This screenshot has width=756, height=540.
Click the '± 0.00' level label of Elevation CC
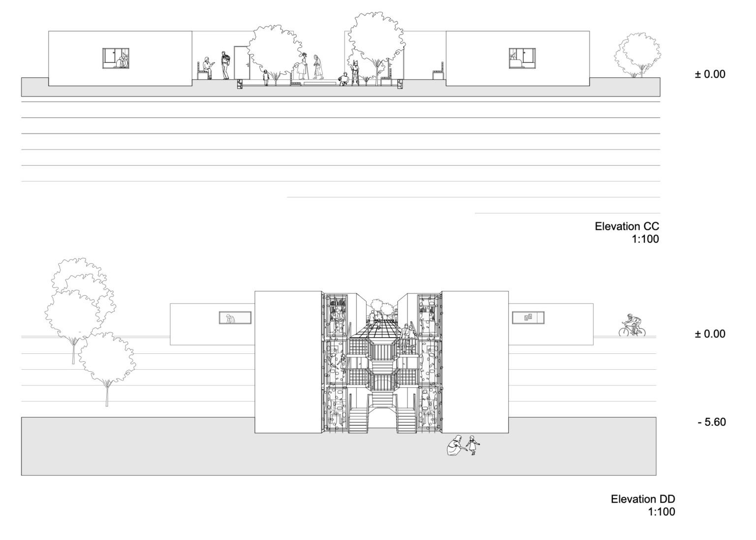click(710, 74)
